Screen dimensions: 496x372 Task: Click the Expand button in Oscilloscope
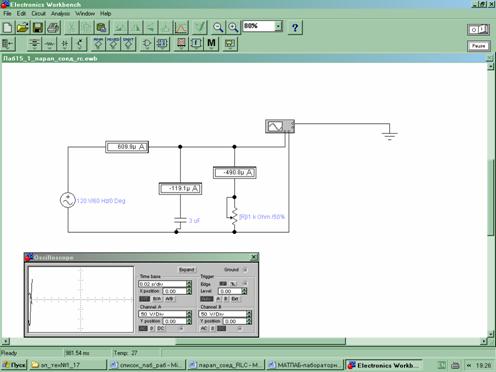(x=186, y=269)
